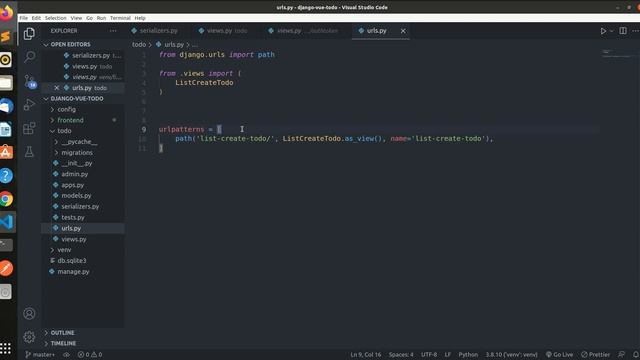Collapse the Open Editors section
The image size is (640, 360).
70,44
